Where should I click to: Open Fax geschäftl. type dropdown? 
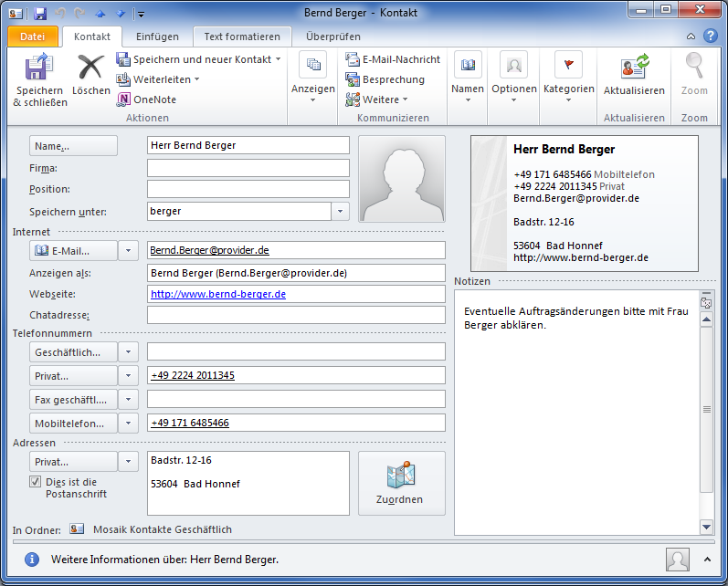[128, 399]
